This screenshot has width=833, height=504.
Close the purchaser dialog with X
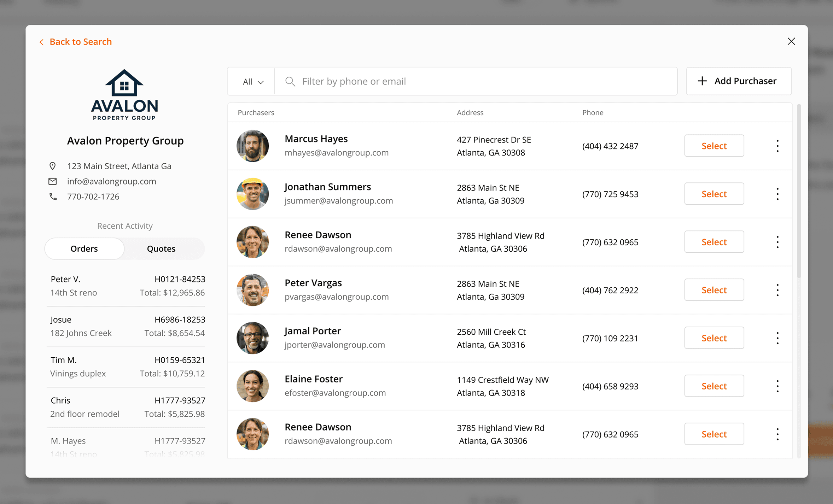(x=791, y=41)
